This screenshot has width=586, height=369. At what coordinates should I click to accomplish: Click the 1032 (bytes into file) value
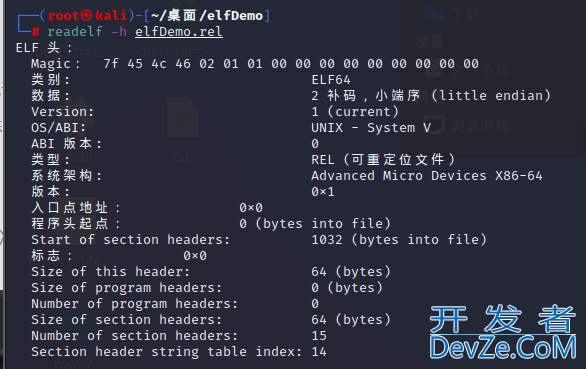399,240
